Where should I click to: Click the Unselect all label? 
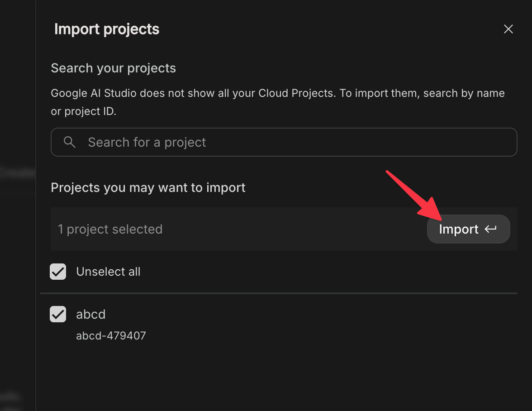[x=108, y=272]
